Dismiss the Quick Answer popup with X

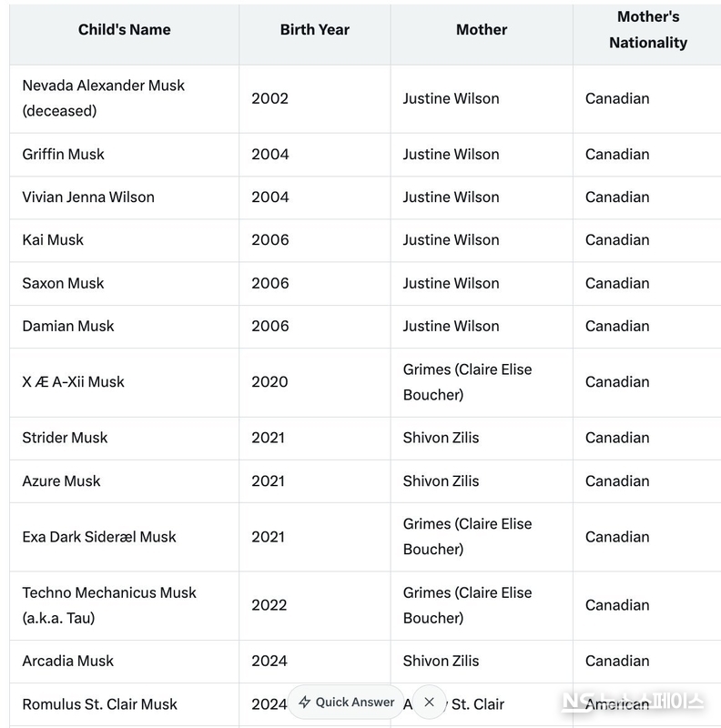point(430,703)
